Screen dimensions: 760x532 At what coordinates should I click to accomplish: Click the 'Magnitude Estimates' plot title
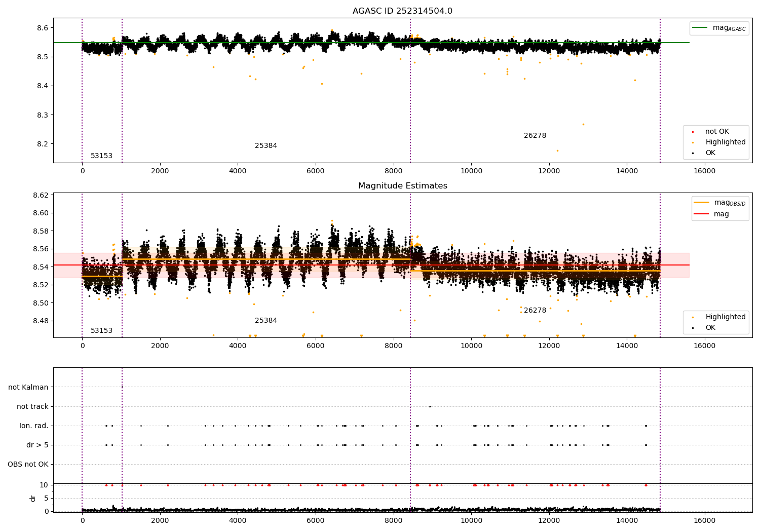(402, 186)
